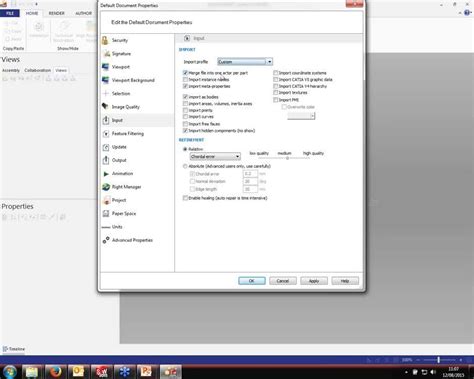The width and height of the screenshot is (474, 379).
Task: Select the Absolute refinement radio button
Action: pyautogui.click(x=185, y=166)
